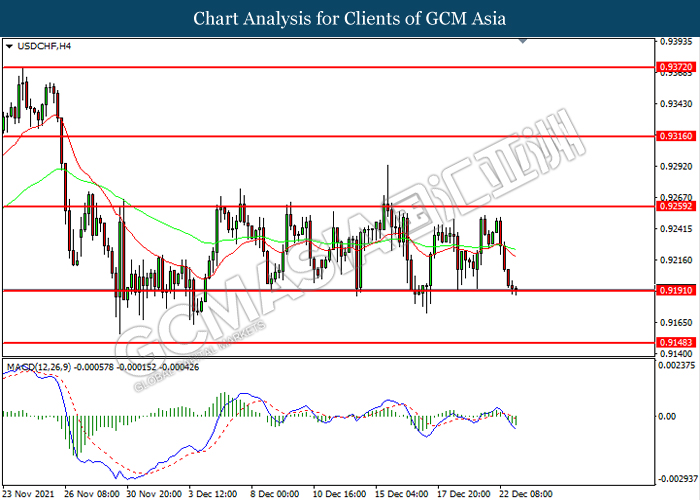Select the 0.93720 price level label
The height and width of the screenshot is (500, 700).
(x=676, y=67)
